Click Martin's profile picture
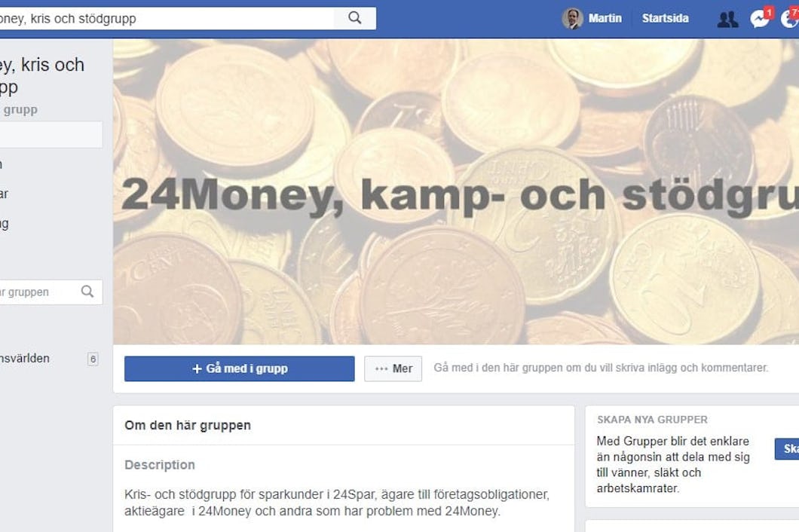 point(572,18)
